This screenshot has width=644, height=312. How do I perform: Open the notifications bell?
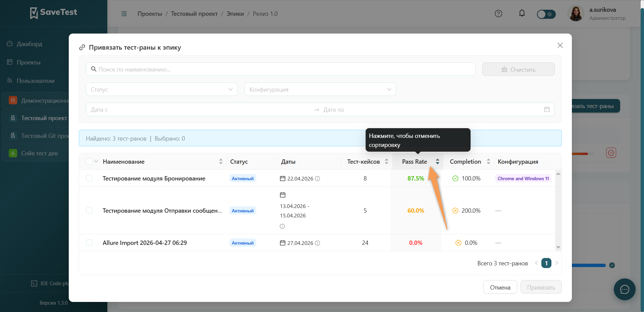pyautogui.click(x=522, y=13)
